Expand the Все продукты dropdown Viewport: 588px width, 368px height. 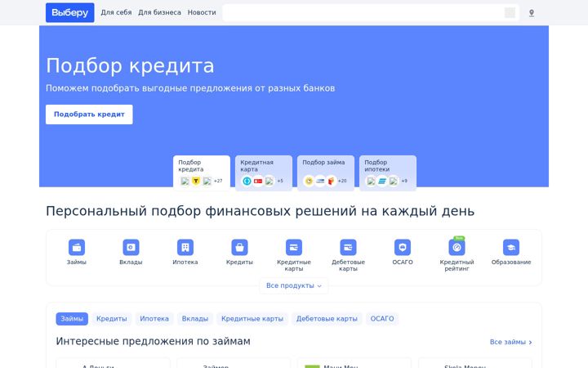pyautogui.click(x=294, y=285)
